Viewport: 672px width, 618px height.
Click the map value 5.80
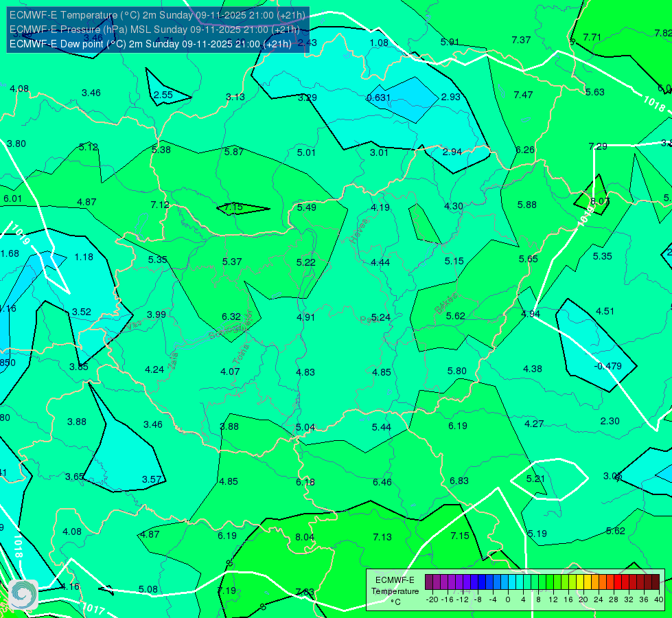pos(457,371)
